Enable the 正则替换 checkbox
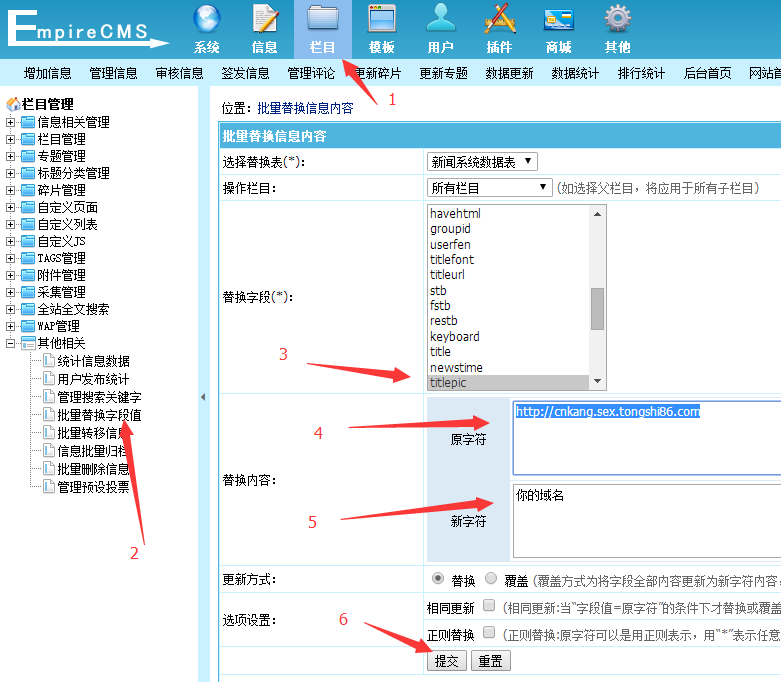Viewport: 781px width, 682px height. 489,632
